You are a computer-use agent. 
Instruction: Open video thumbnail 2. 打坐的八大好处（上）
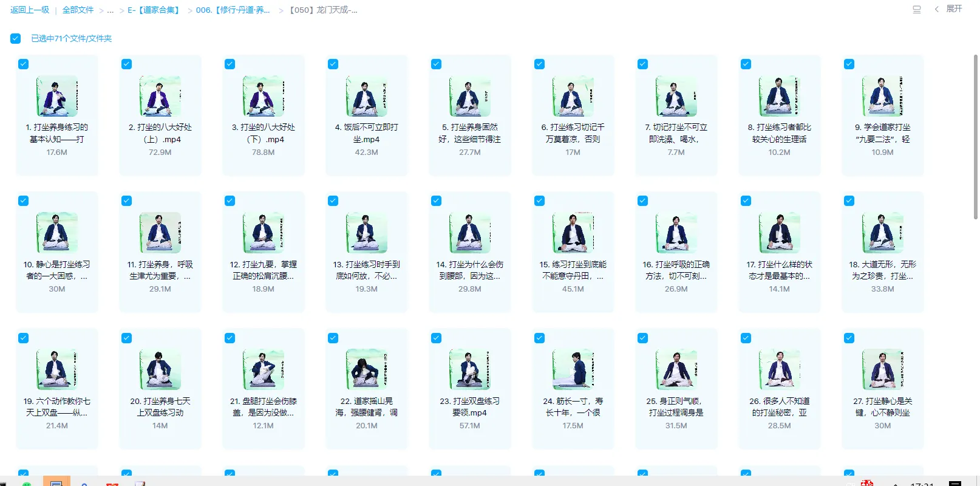(x=160, y=96)
